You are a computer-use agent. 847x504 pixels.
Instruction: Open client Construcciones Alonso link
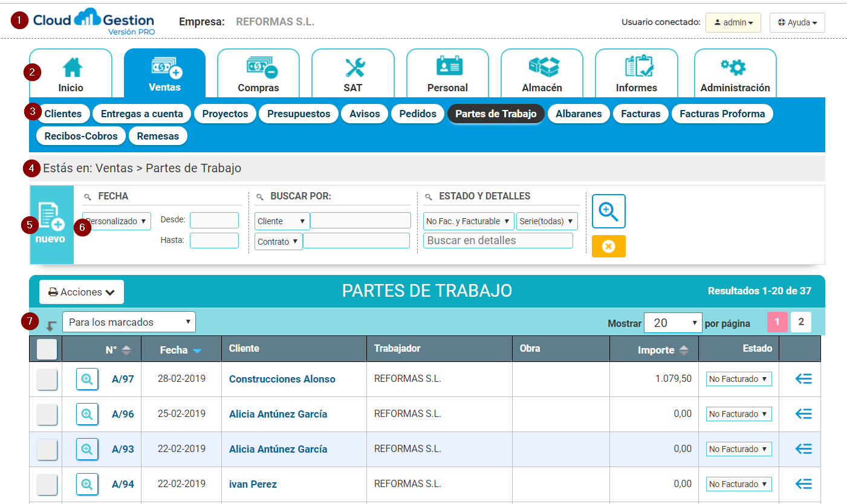coord(282,379)
